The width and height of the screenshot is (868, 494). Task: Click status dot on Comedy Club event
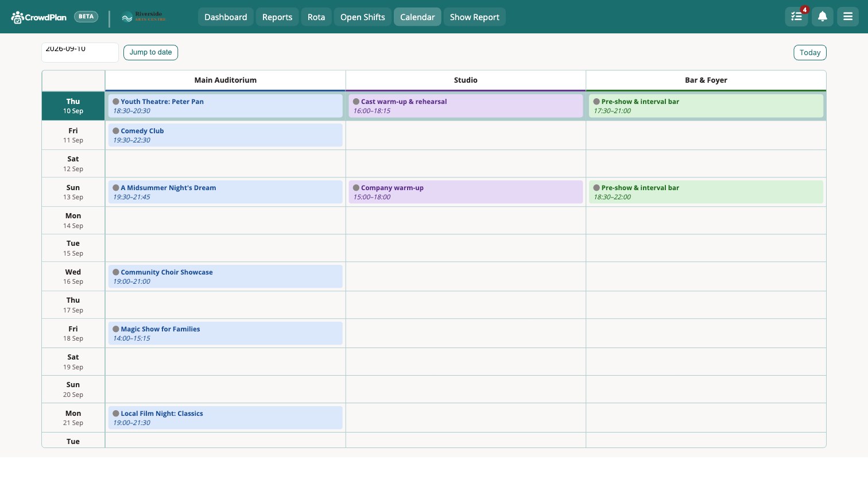[116, 131]
